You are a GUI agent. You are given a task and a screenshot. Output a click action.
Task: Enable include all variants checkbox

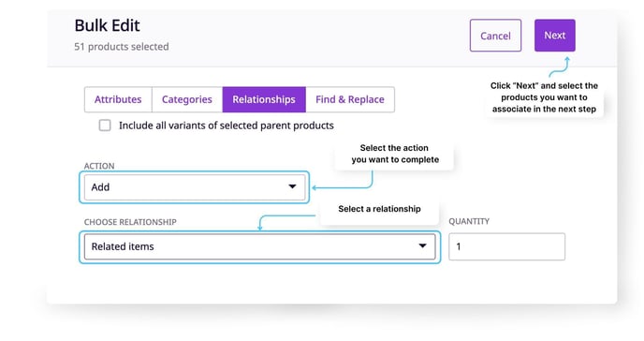tap(105, 126)
